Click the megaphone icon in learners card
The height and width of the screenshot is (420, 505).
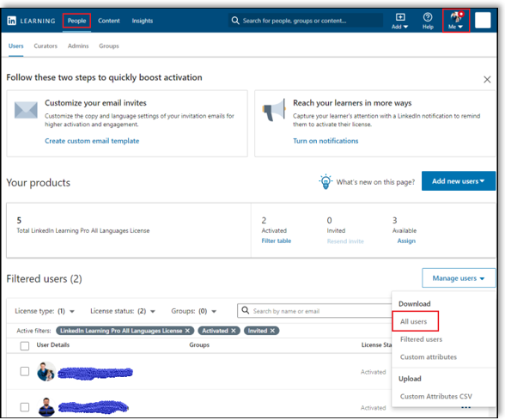(x=274, y=110)
